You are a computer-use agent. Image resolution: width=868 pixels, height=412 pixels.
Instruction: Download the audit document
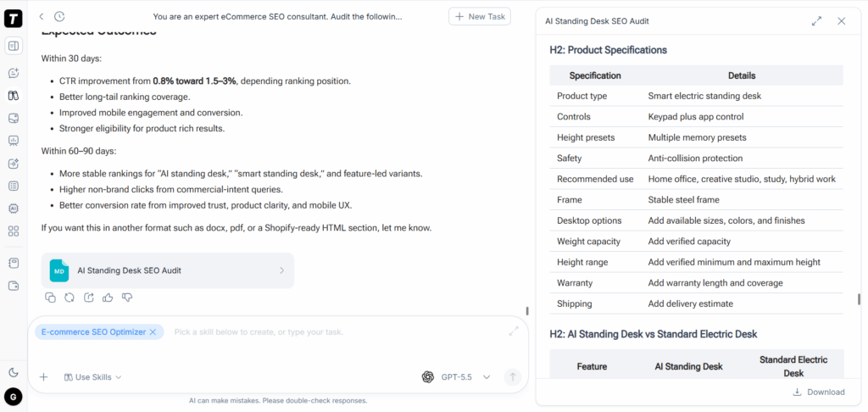819,392
